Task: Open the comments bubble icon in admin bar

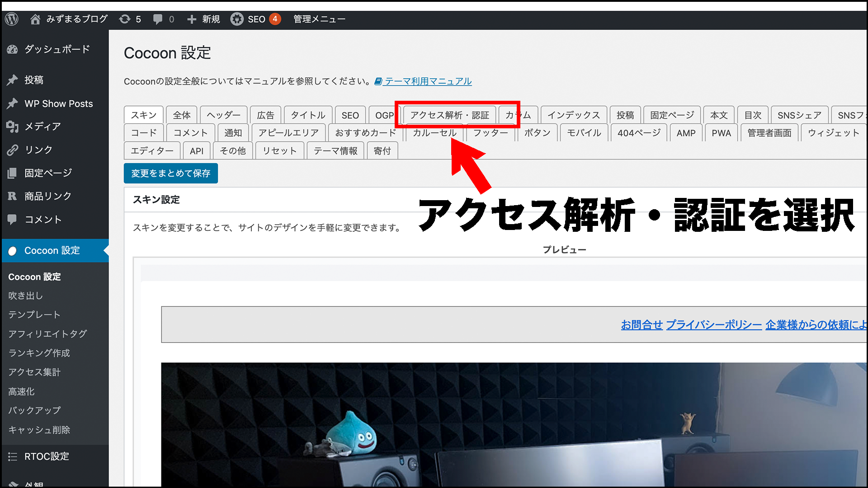Action: pyautogui.click(x=158, y=19)
